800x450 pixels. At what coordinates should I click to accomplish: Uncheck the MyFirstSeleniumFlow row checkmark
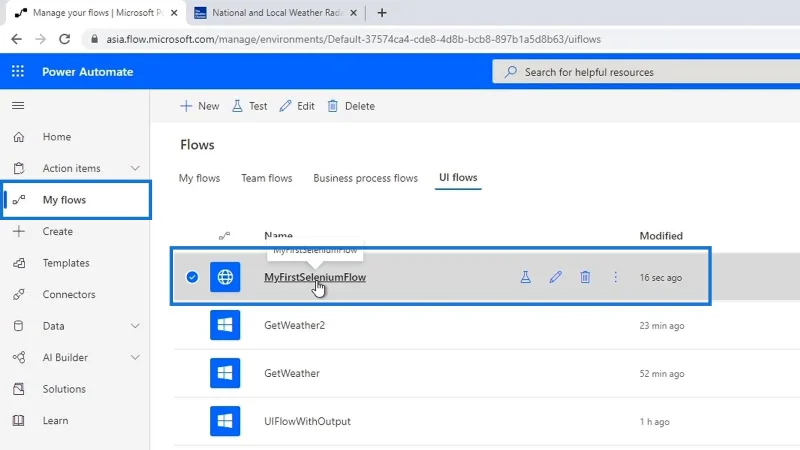click(192, 277)
